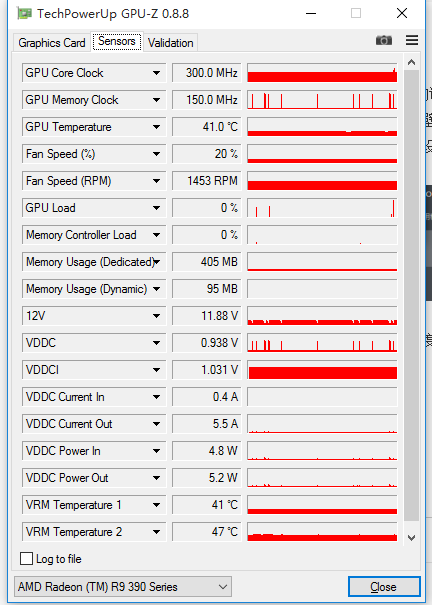Click the 11.88 V reading

point(206,316)
